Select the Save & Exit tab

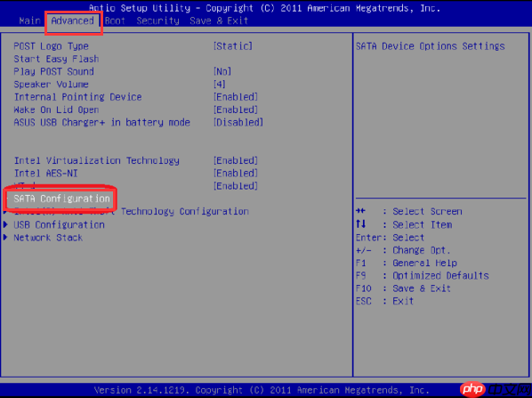tap(219, 20)
